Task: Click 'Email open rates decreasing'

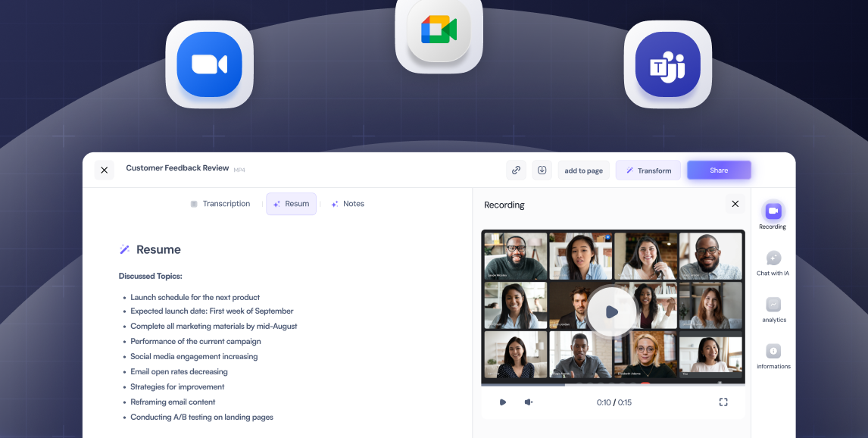Action: pos(179,371)
